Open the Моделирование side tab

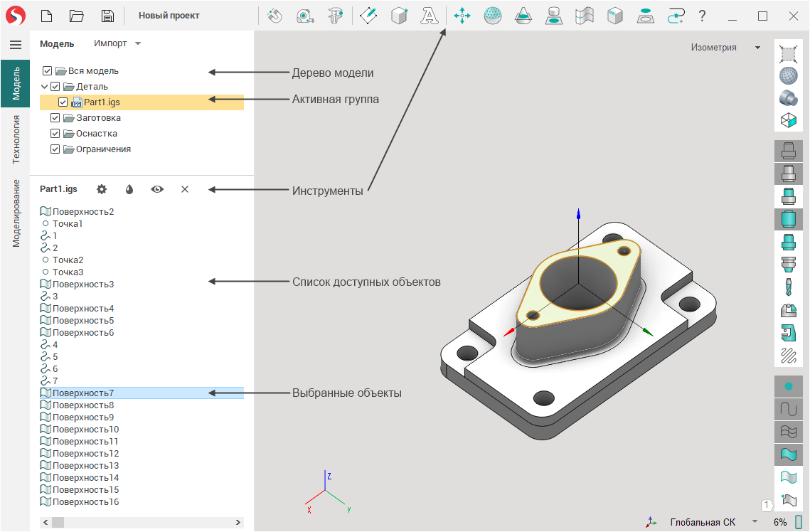click(16, 213)
